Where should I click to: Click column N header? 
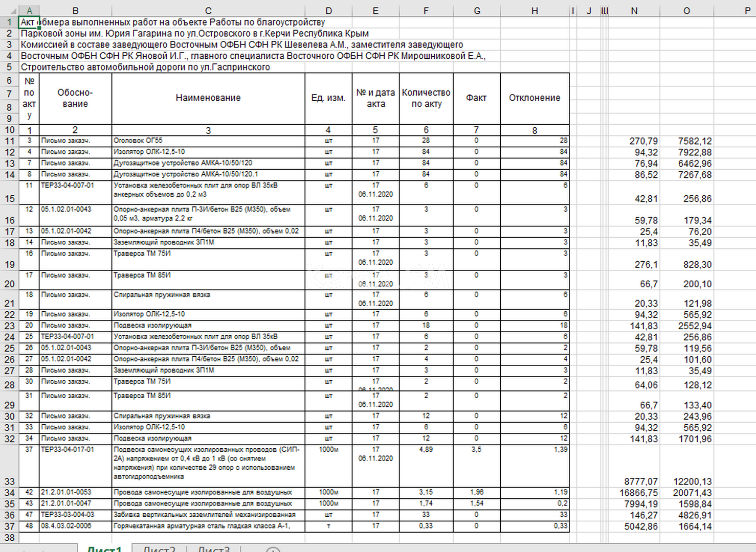click(x=634, y=11)
